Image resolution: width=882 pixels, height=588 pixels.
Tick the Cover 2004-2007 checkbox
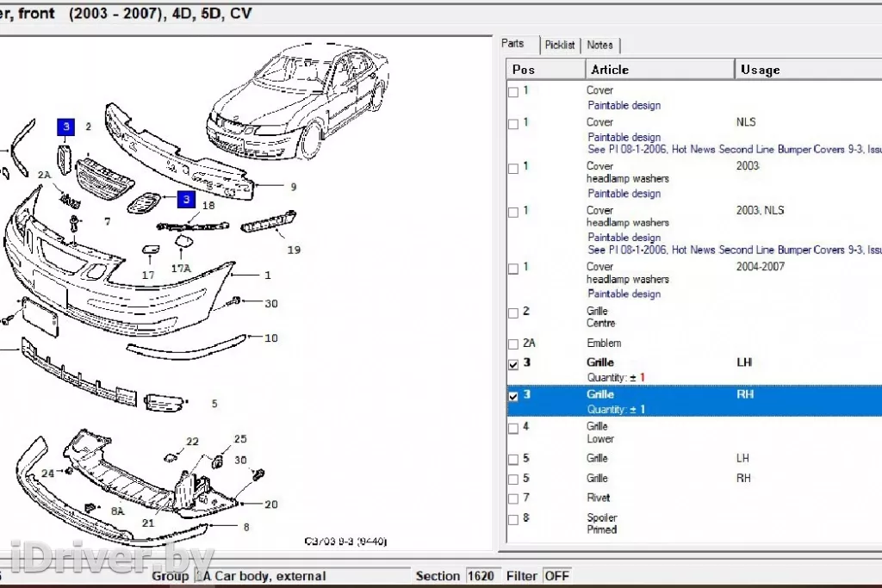click(513, 268)
